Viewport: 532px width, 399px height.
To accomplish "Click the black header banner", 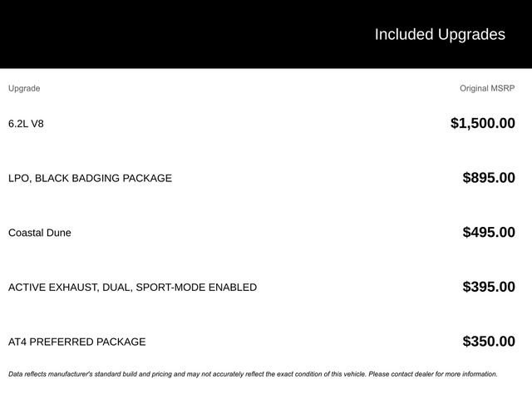I will pyautogui.click(x=266, y=34).
